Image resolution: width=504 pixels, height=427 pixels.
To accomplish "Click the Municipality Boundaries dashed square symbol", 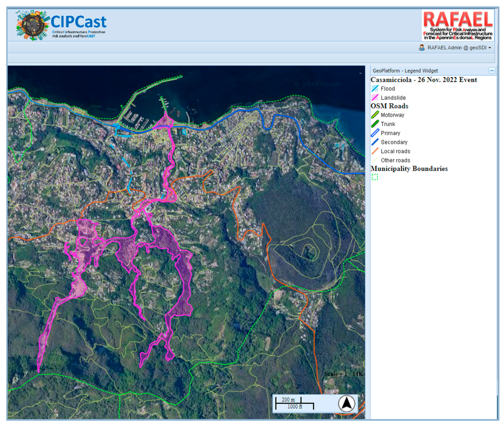I will [x=375, y=177].
